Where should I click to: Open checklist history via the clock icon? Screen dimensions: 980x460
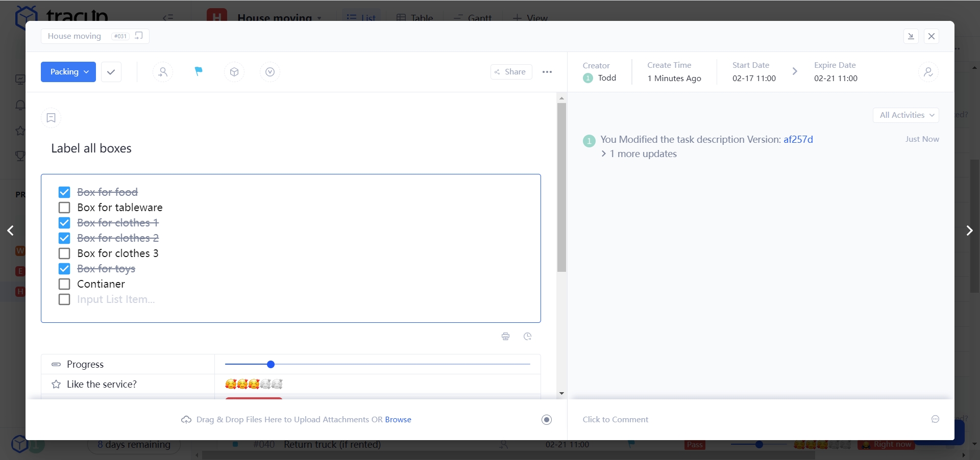[x=528, y=337]
